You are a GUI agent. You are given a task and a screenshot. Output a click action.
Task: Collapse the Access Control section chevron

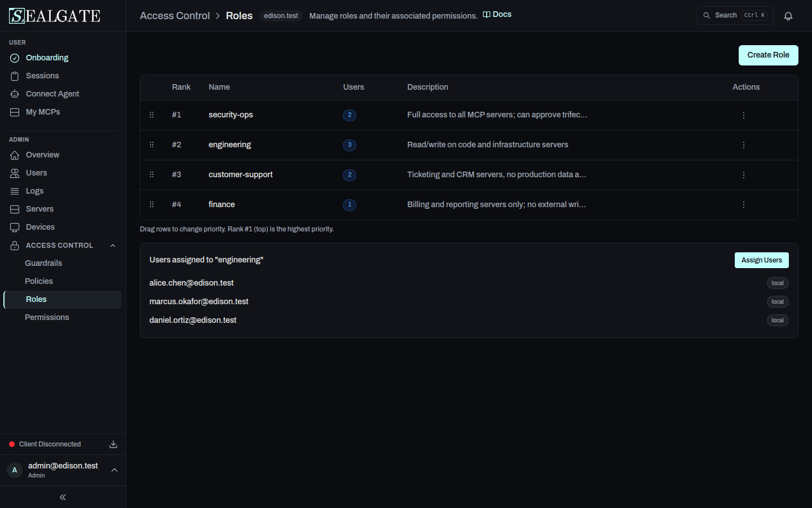(113, 246)
